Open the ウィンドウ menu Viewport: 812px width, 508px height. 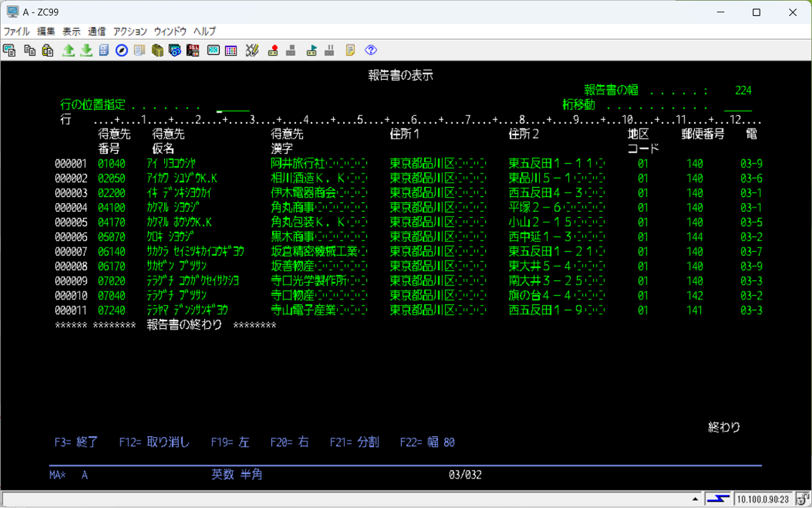coord(170,31)
